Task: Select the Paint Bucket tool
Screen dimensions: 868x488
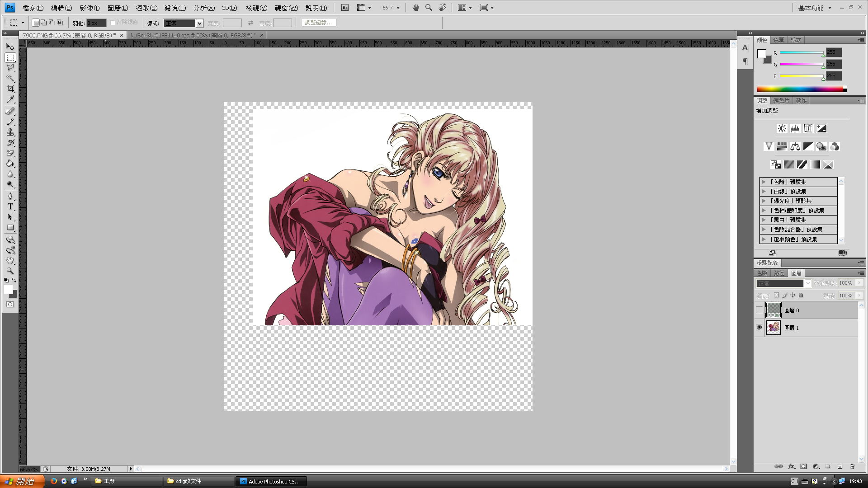Action: (x=10, y=164)
